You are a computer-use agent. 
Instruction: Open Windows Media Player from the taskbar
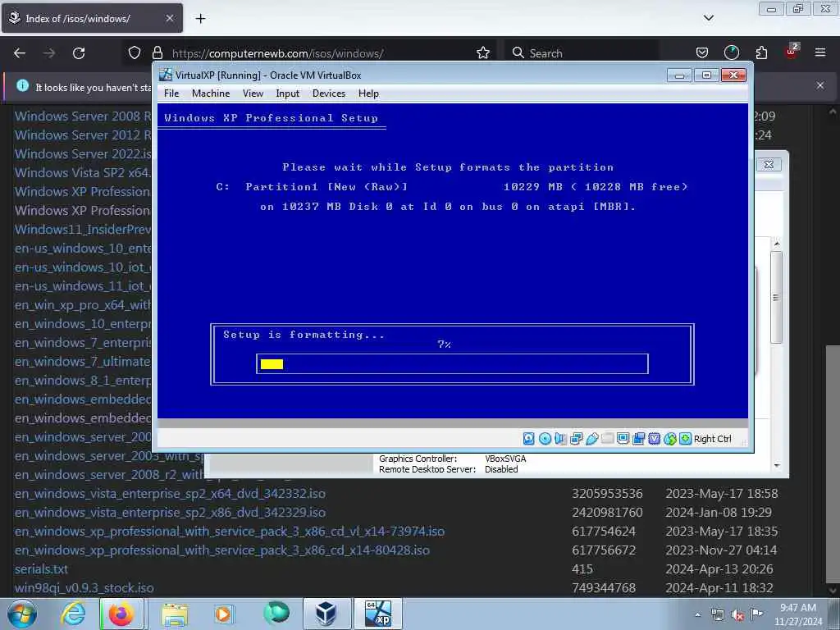point(223,614)
